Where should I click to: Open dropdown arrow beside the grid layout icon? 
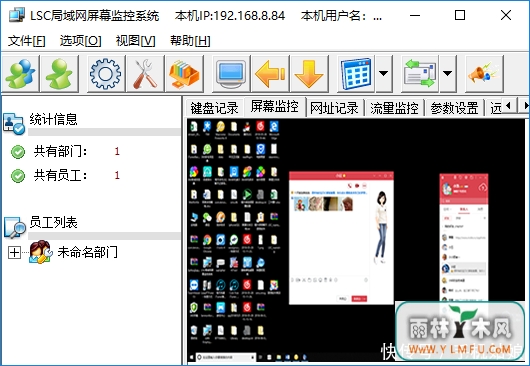tap(383, 74)
